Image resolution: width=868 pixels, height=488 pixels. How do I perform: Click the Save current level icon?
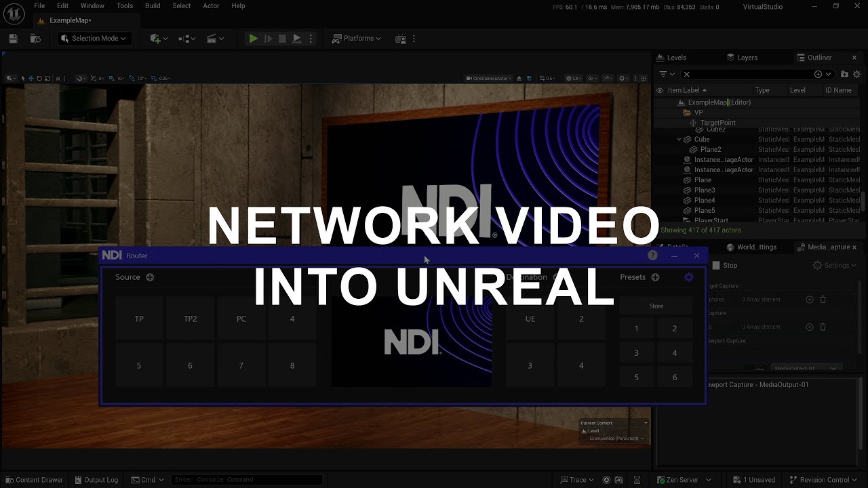tap(13, 39)
